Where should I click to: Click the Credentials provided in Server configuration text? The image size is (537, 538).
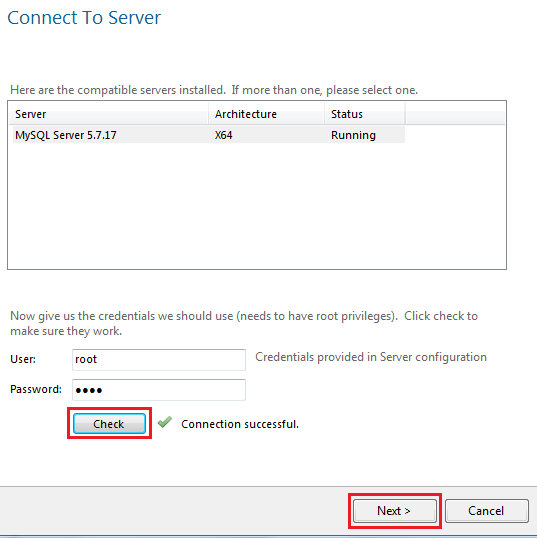(371, 357)
